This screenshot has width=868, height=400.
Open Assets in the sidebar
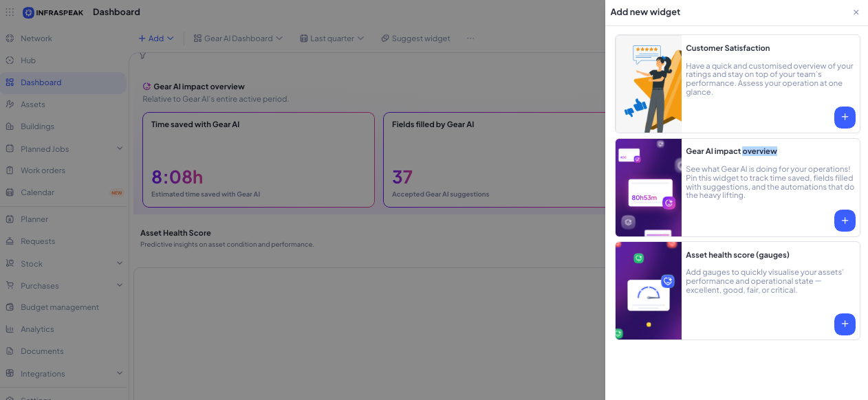click(33, 104)
